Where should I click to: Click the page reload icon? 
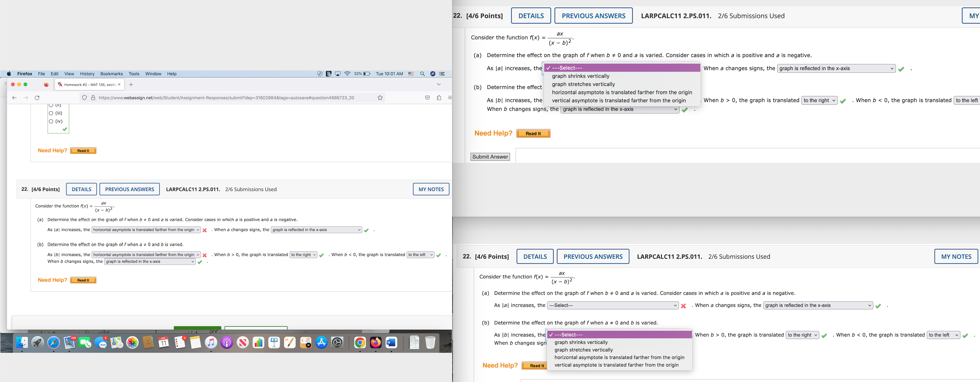point(37,98)
